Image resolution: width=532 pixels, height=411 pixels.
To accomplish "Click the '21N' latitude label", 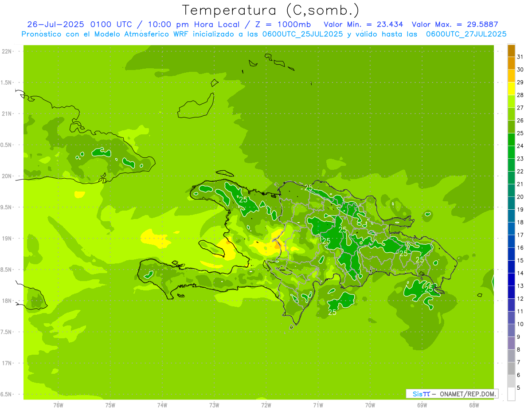I will [7, 114].
